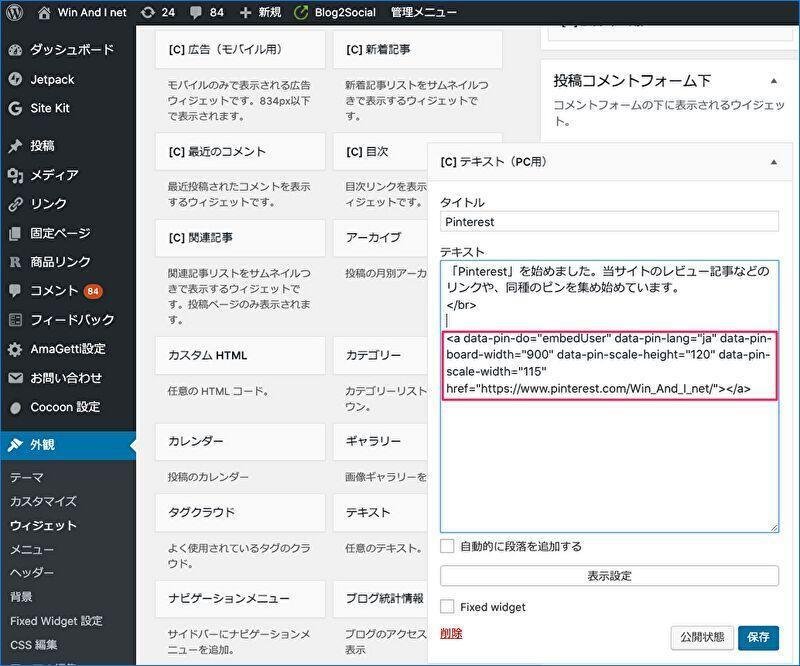Expand the カスタム HTML widget

pyautogui.click(x=240, y=355)
